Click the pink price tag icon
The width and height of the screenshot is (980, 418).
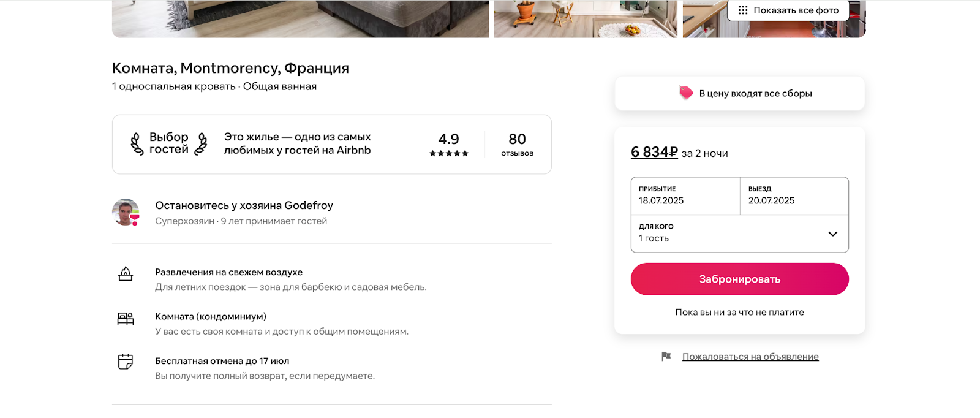click(686, 93)
